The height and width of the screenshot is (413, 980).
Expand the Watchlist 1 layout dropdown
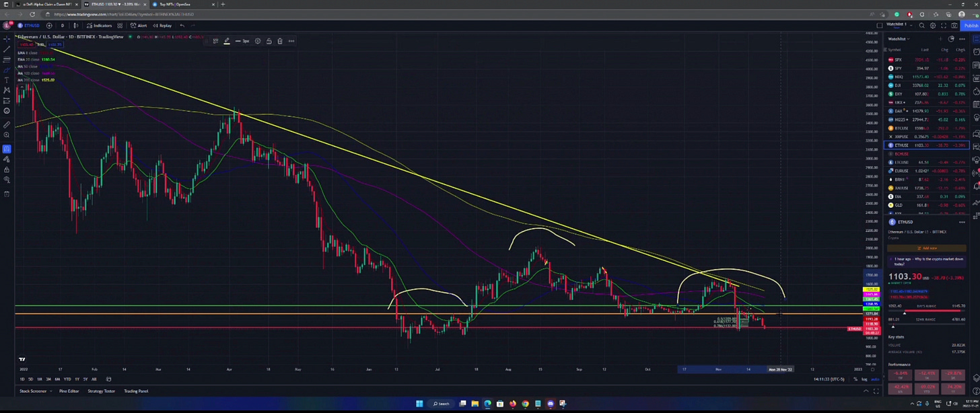pos(911,26)
